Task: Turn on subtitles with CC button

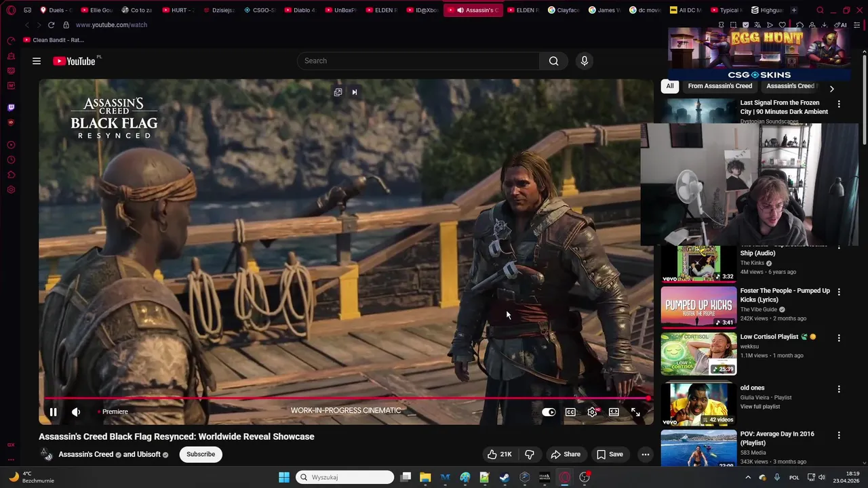Action: pos(571,412)
